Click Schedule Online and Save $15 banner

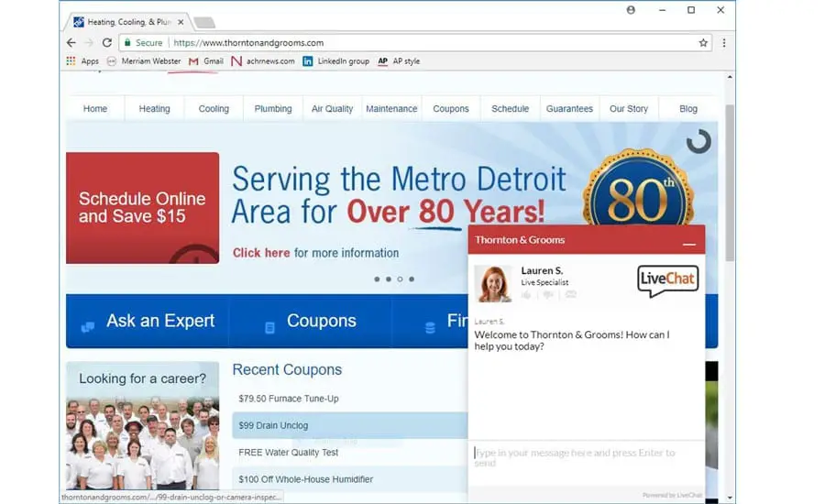click(143, 208)
